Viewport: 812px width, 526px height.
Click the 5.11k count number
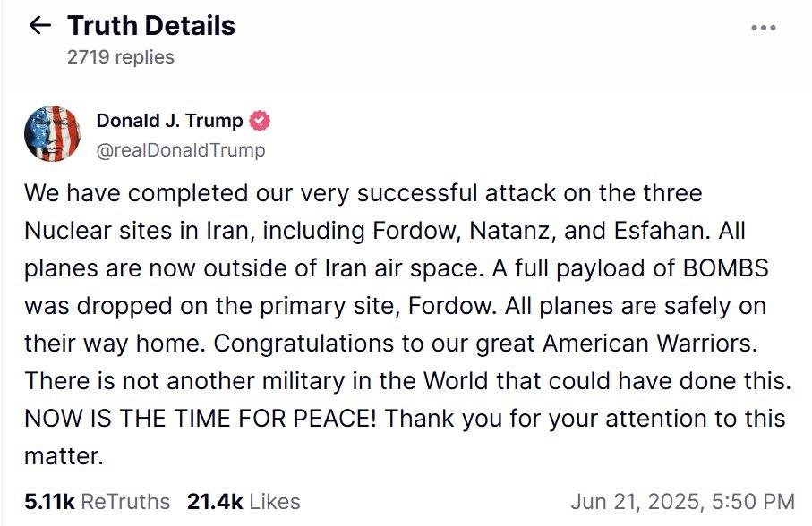(x=50, y=502)
